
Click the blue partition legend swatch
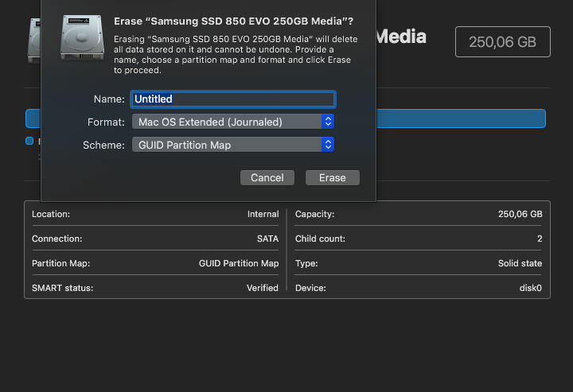point(29,141)
